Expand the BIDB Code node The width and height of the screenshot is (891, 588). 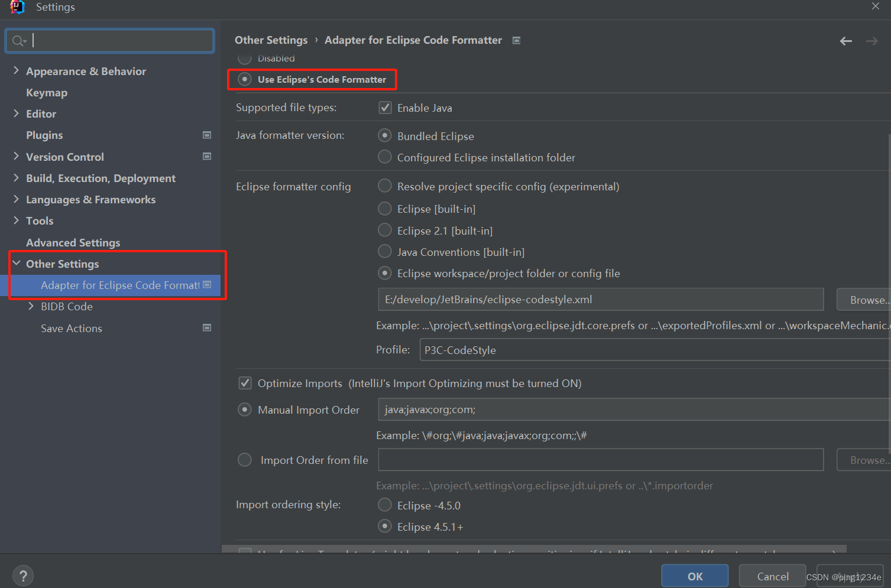(x=31, y=306)
